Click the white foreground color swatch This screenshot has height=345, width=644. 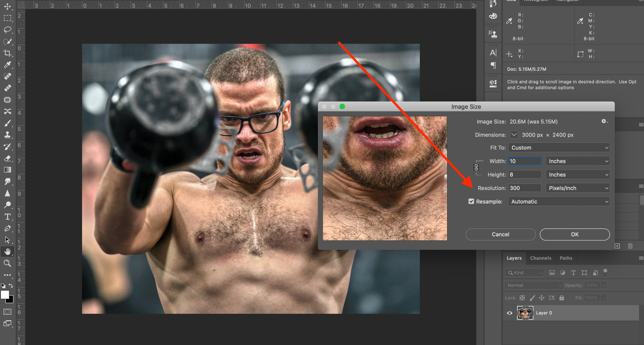[4, 294]
